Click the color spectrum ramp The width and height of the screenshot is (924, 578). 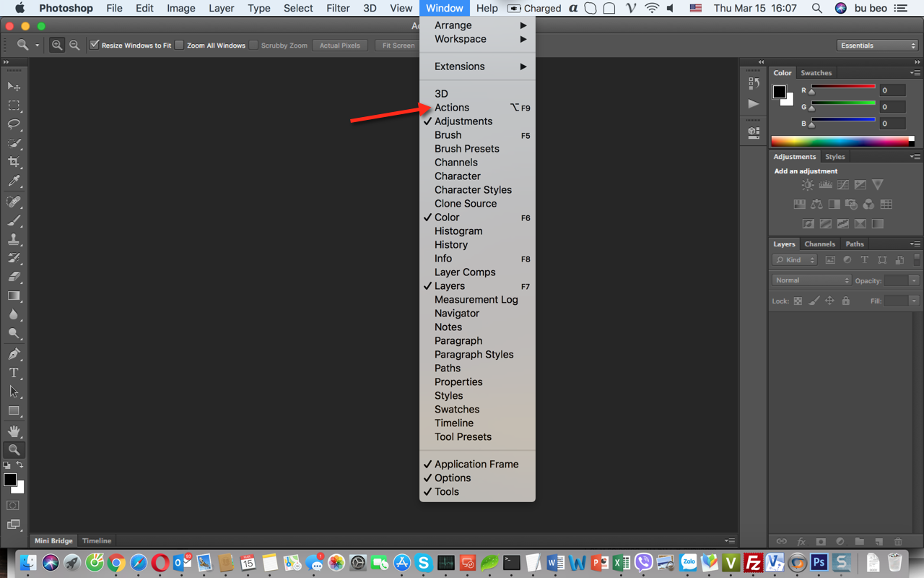[842, 141]
